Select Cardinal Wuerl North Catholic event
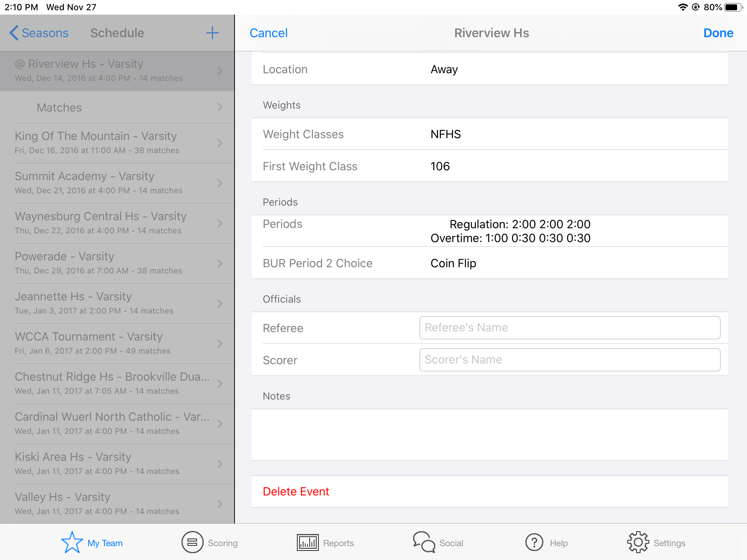 coord(117,424)
